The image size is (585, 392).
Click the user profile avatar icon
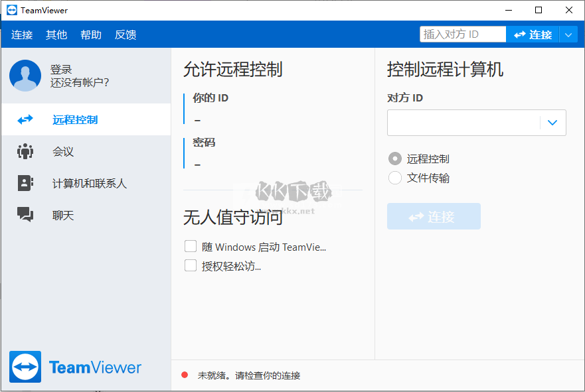coord(25,76)
